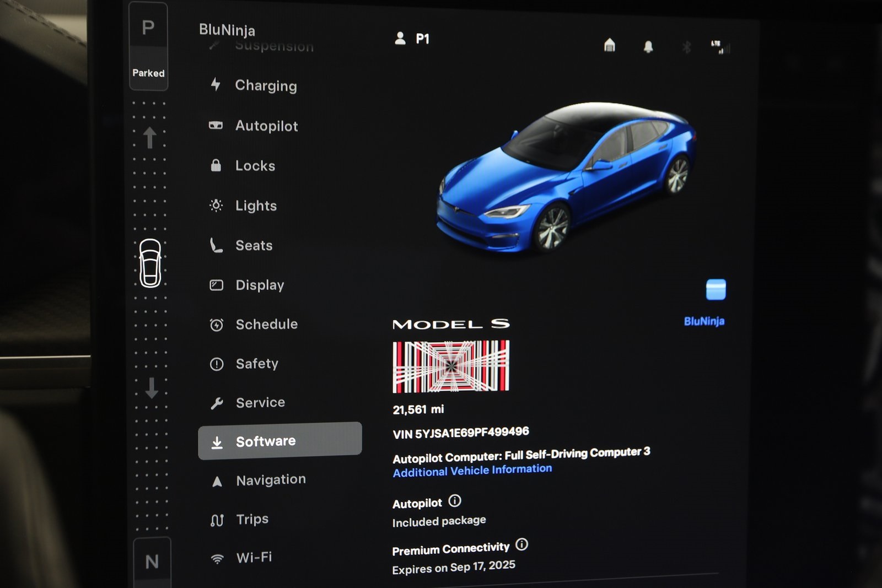
Task: Tap the blue color swatch above BluNinja
Action: click(x=716, y=289)
